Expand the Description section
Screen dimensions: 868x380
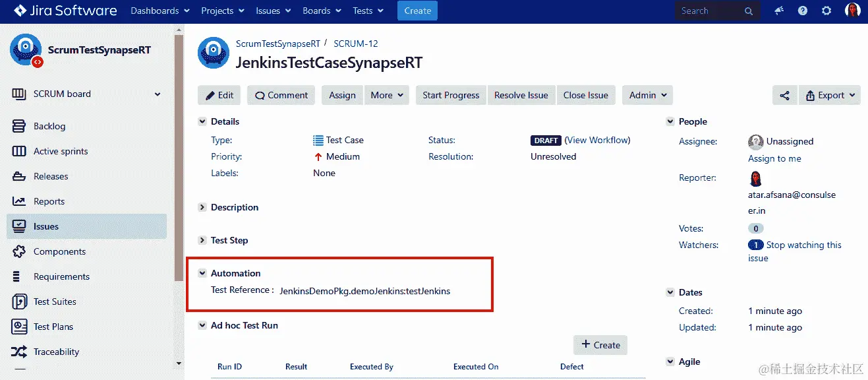pyautogui.click(x=202, y=207)
